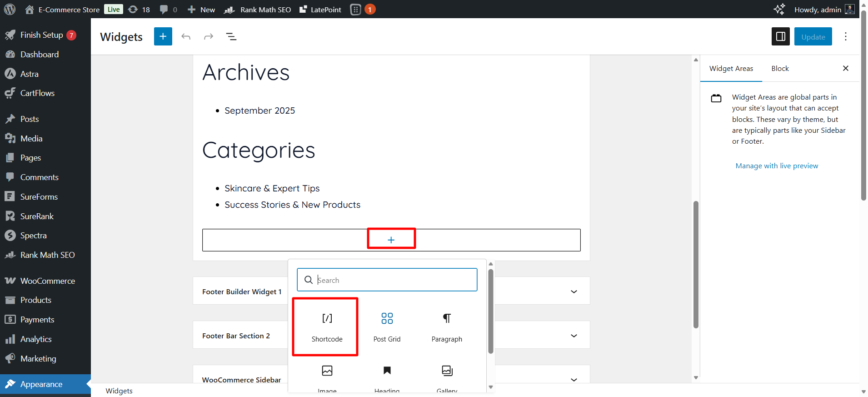Image resolution: width=868 pixels, height=397 pixels.
Task: Open Rank Math SEO in admin bar
Action: (258, 10)
